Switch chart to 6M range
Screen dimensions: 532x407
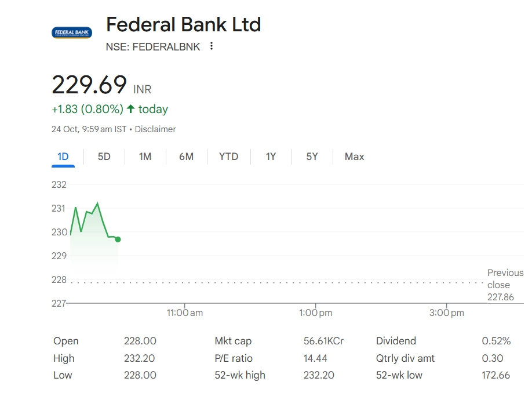[186, 157]
